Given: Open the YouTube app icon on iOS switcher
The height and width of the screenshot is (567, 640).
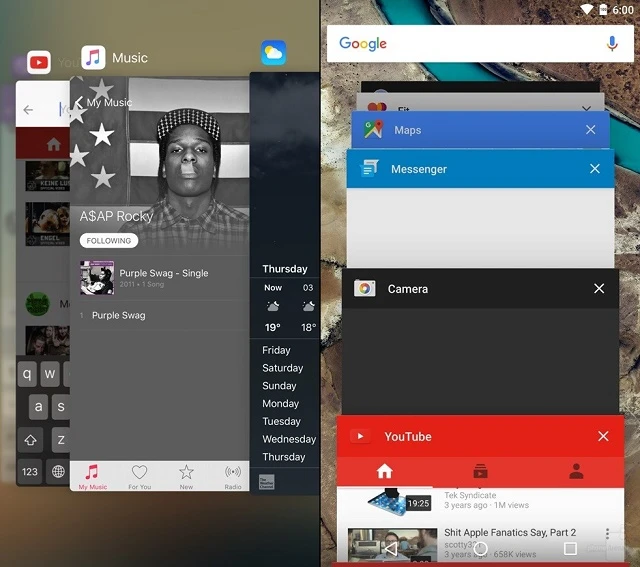Looking at the screenshot, I should [x=39, y=64].
